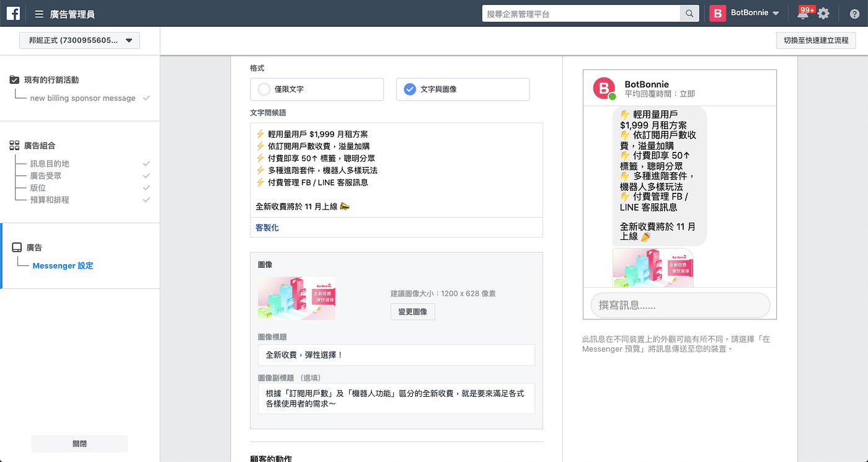Click checkmark next to 廣告受眾
Image resolution: width=868 pixels, height=462 pixels.
click(x=146, y=175)
